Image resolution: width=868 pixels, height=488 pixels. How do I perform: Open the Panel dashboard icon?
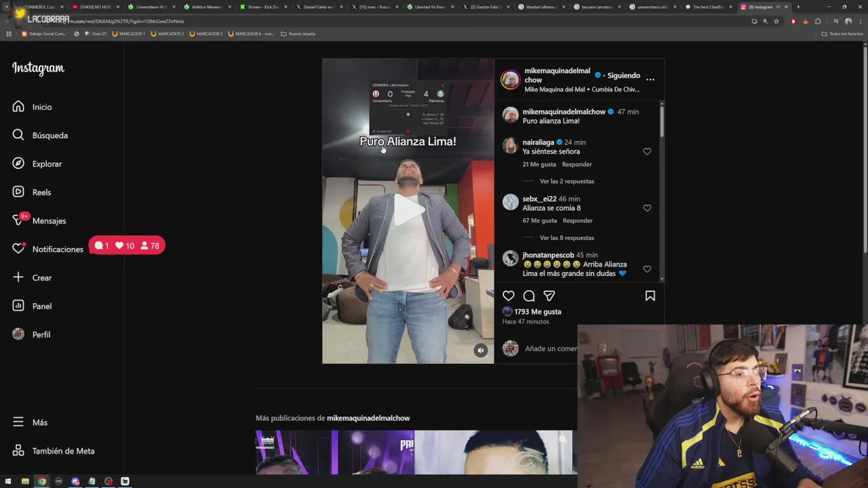18,306
